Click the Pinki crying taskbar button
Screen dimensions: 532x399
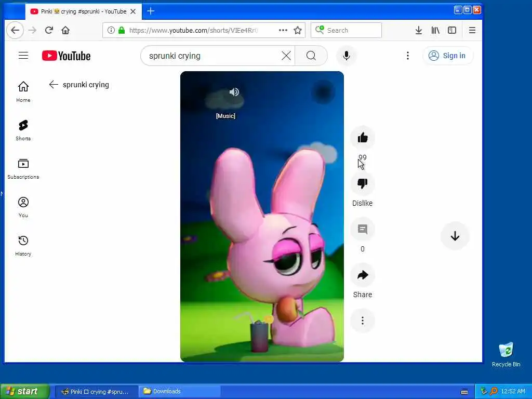pos(96,391)
